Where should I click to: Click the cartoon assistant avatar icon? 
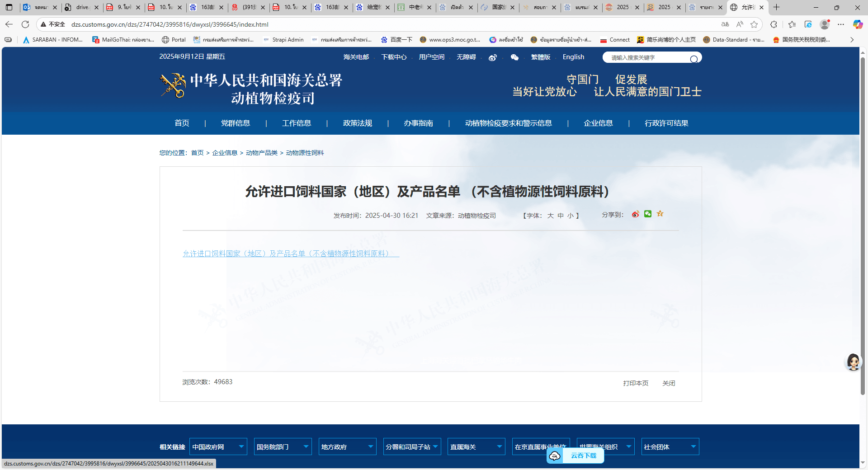[853, 362]
